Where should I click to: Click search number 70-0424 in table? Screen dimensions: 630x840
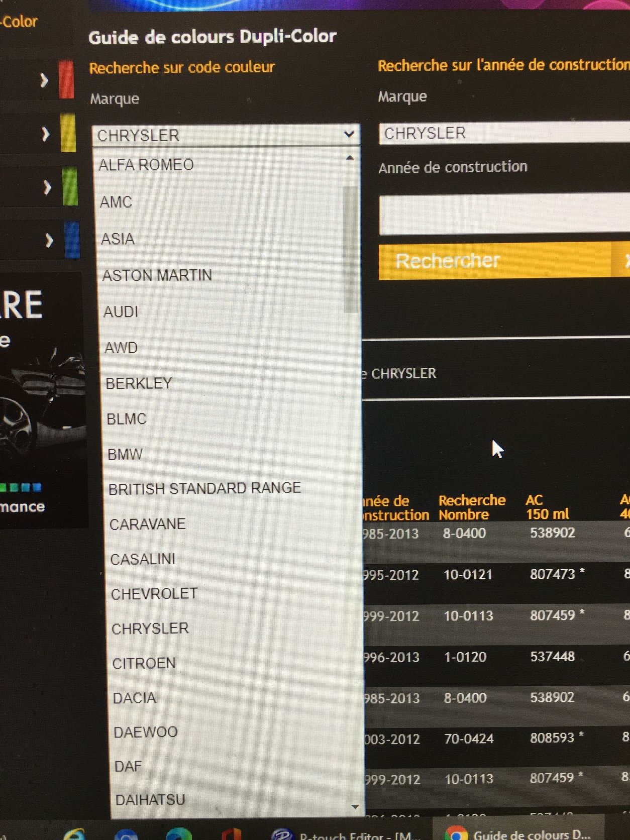point(469,739)
